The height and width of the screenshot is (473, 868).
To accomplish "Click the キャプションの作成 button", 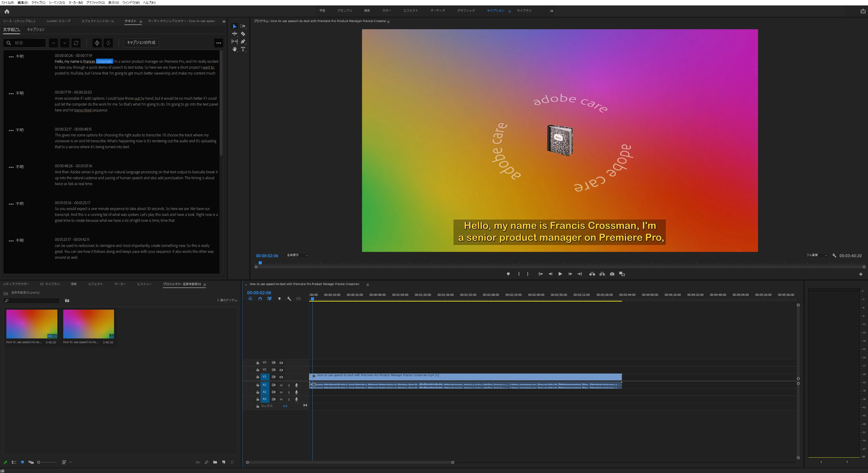I will click(x=141, y=43).
